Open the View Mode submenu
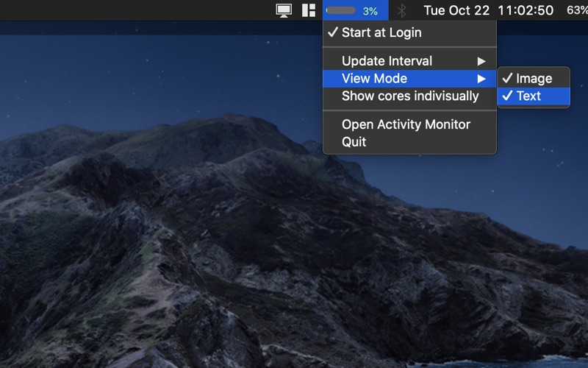 409,79
